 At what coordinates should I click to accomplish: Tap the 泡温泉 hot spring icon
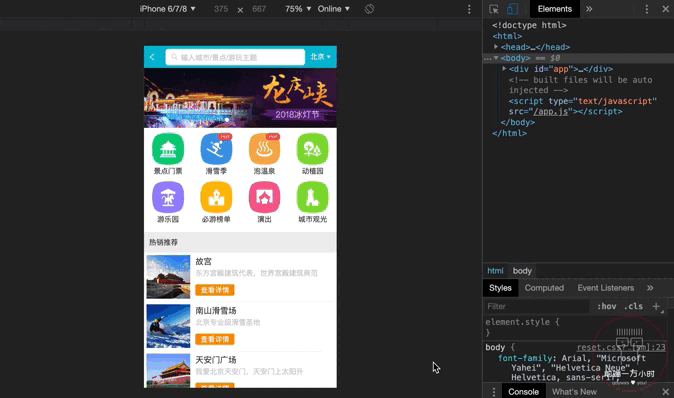(x=264, y=149)
